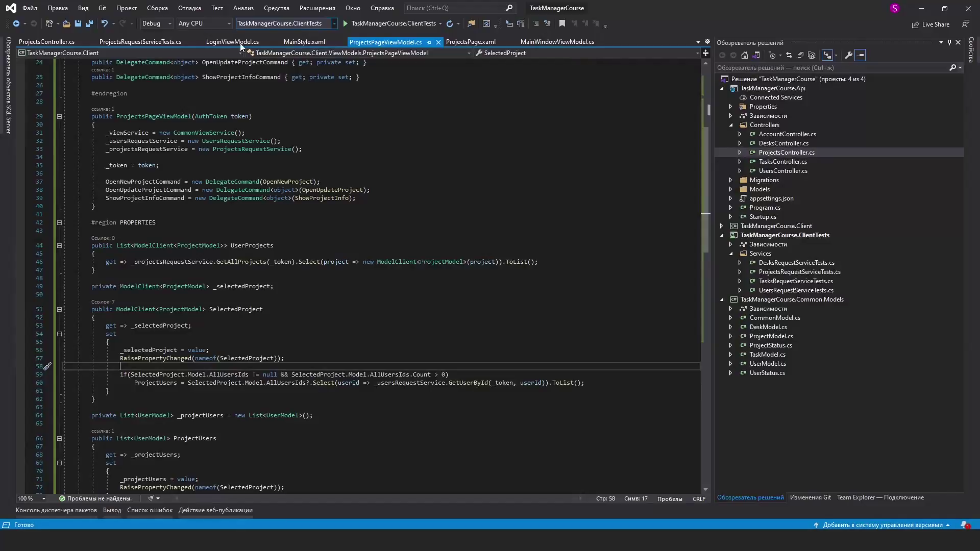Click Добавить в систему управления версиями
This screenshot has height=551, width=980.
point(881,525)
